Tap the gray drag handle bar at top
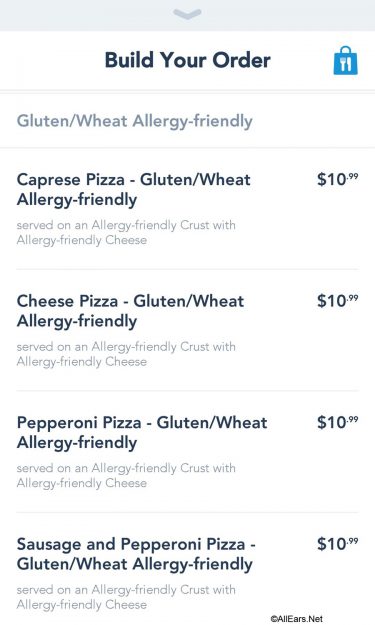Image resolution: width=375 pixels, height=625 pixels. pos(187,15)
